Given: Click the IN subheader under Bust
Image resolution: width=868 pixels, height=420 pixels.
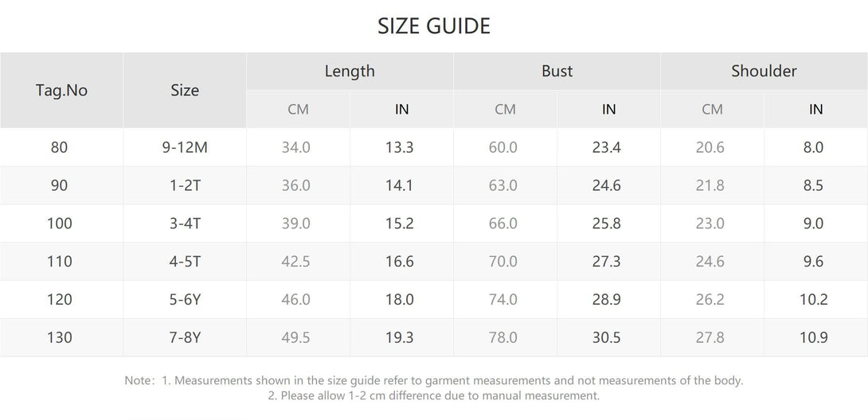Looking at the screenshot, I should click(608, 109).
